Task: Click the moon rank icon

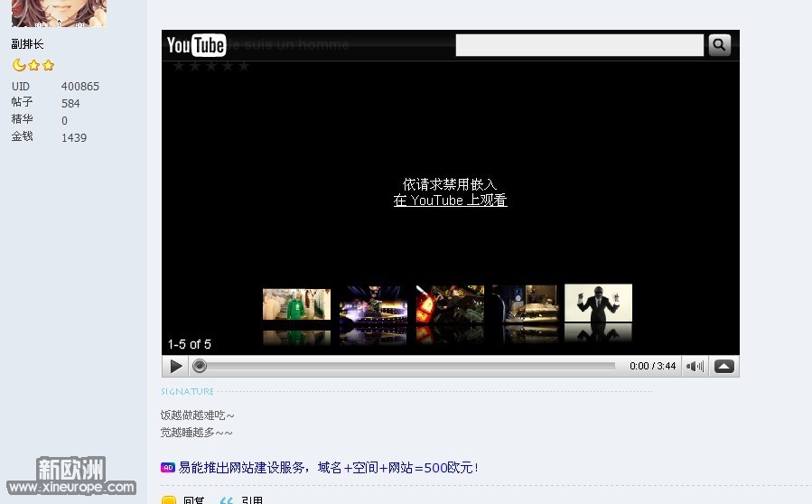Action: click(x=19, y=65)
